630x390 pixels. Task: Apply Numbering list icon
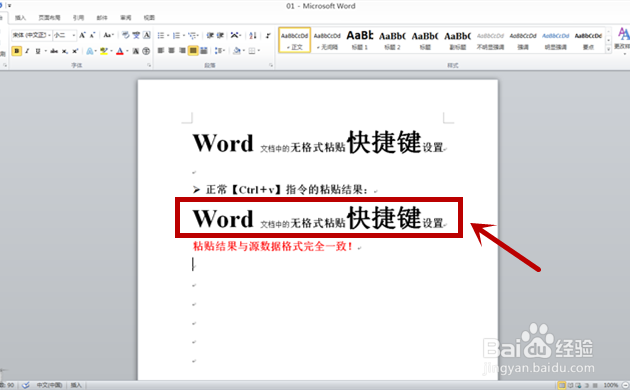[x=176, y=35]
